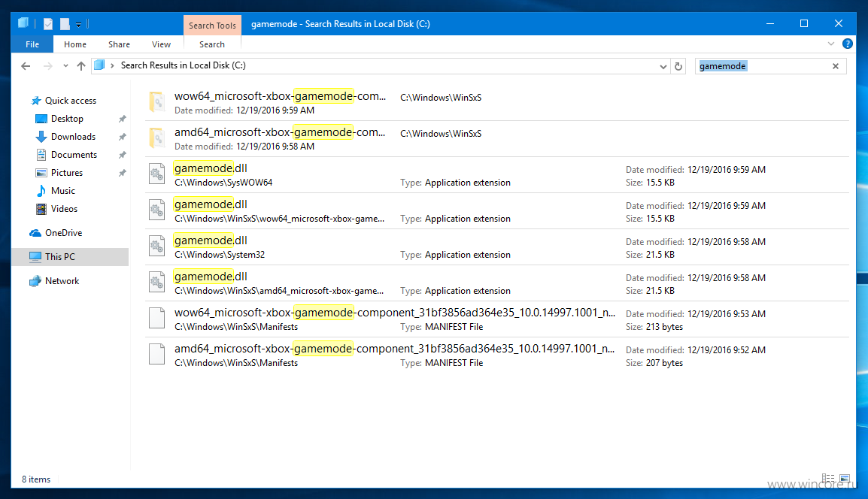Expand the ribbon with the chevron
The width and height of the screenshot is (868, 499).
[831, 44]
